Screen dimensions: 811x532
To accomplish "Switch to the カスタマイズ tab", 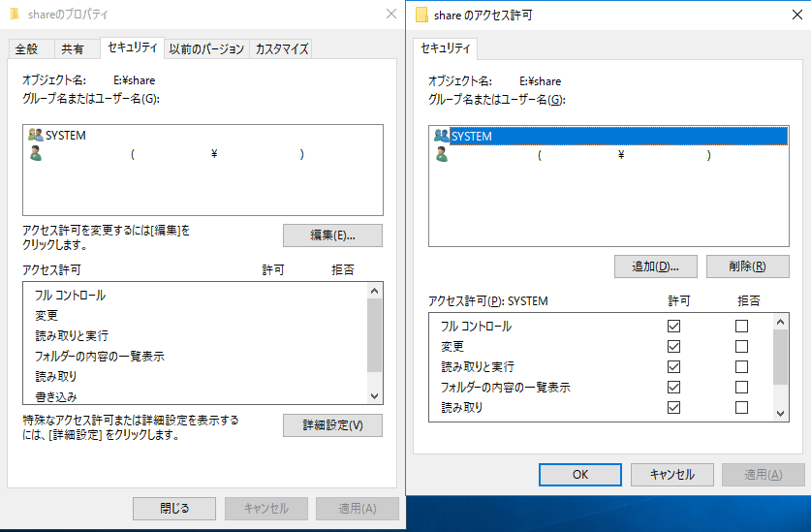I will click(281, 49).
